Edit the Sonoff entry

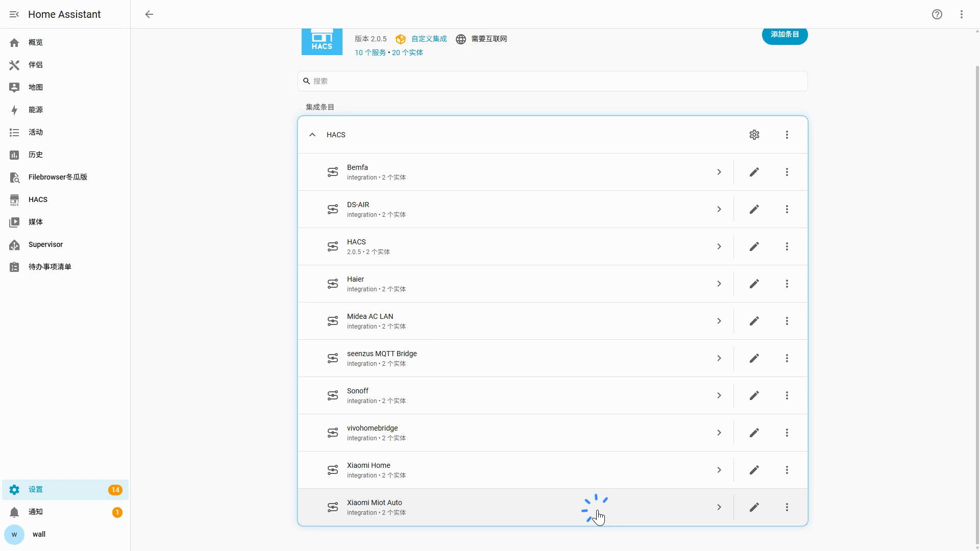(x=754, y=395)
